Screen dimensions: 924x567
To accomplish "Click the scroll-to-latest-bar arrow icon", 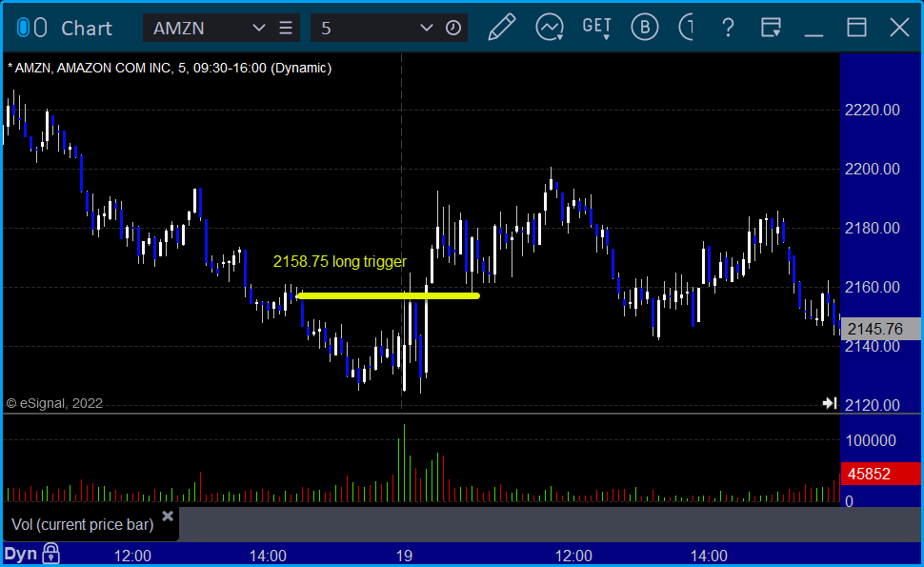I will [830, 403].
